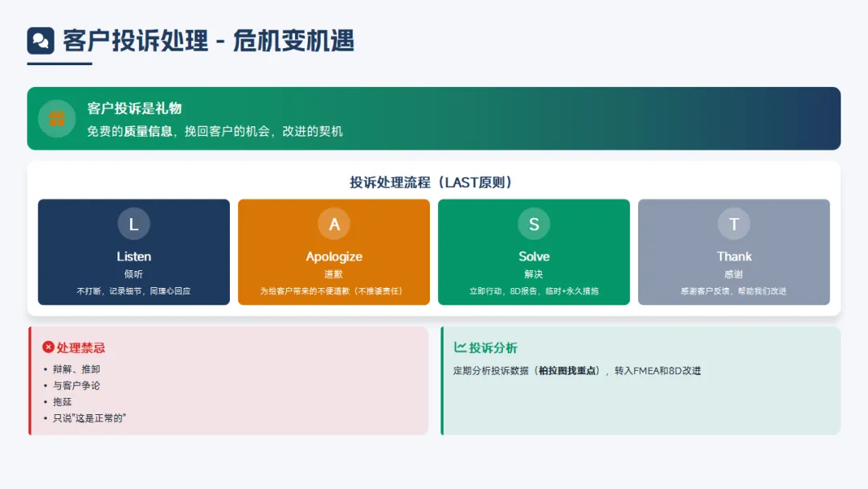868x489 pixels.
Task: Click the 投诉分析 heading
Action: pyautogui.click(x=493, y=347)
